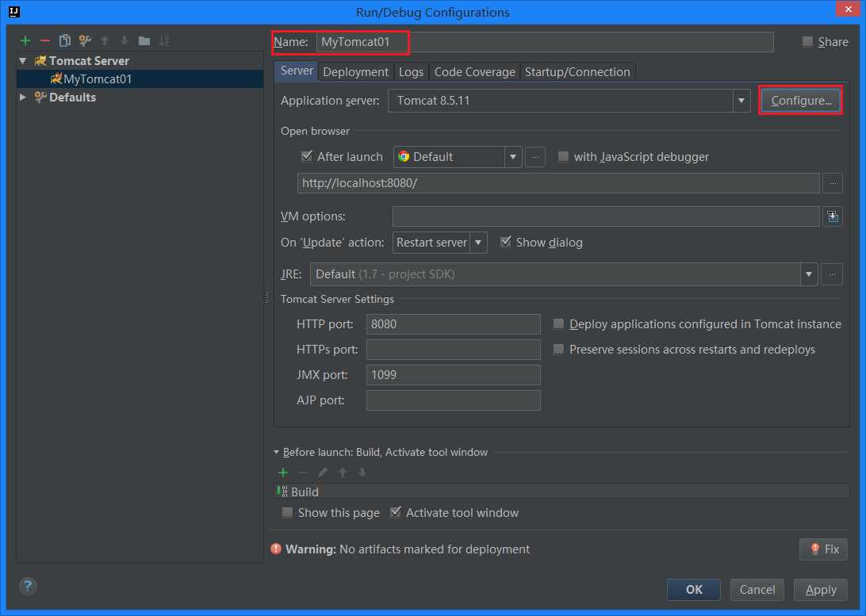
Task: Move the configuration up in the left toolbar
Action: pyautogui.click(x=105, y=40)
